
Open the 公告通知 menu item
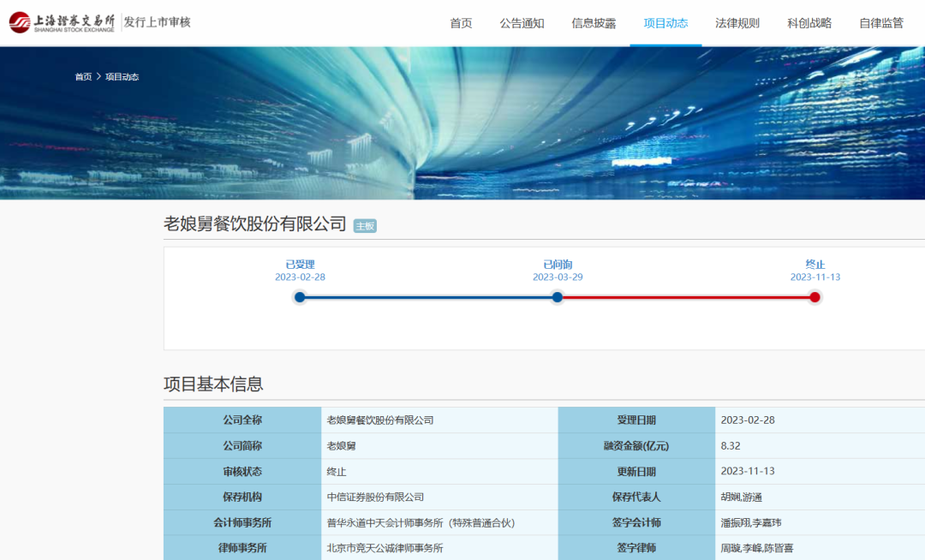tap(523, 23)
